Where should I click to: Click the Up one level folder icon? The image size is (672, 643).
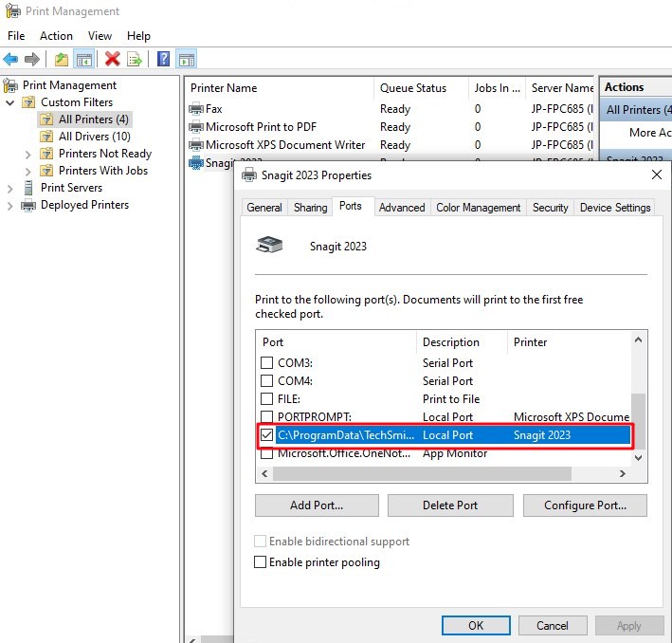(x=62, y=59)
